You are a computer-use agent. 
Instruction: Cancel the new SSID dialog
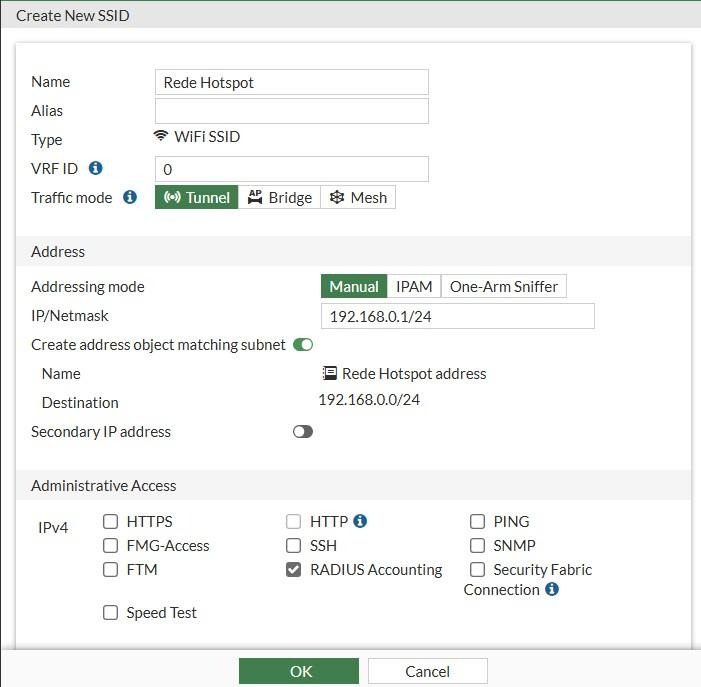pyautogui.click(x=427, y=671)
